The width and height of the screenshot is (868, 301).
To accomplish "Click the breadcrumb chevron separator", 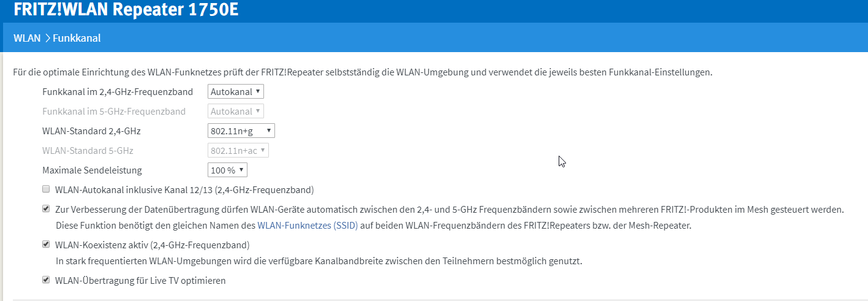I will (x=47, y=38).
